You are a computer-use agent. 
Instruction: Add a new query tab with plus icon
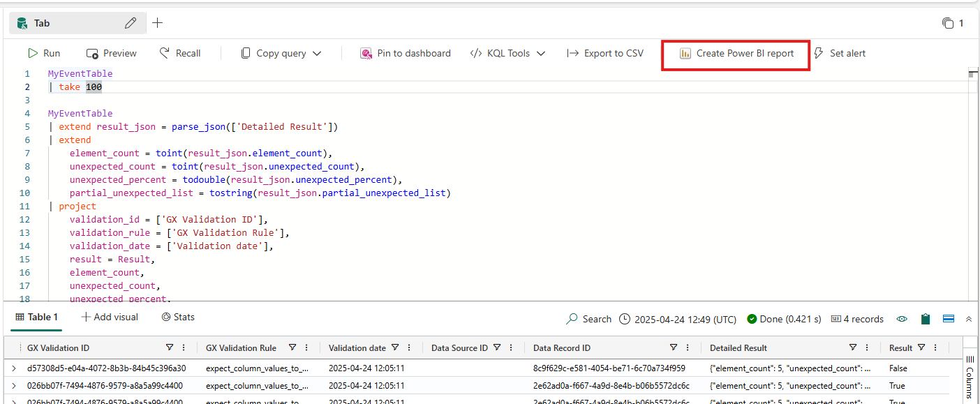[x=158, y=23]
